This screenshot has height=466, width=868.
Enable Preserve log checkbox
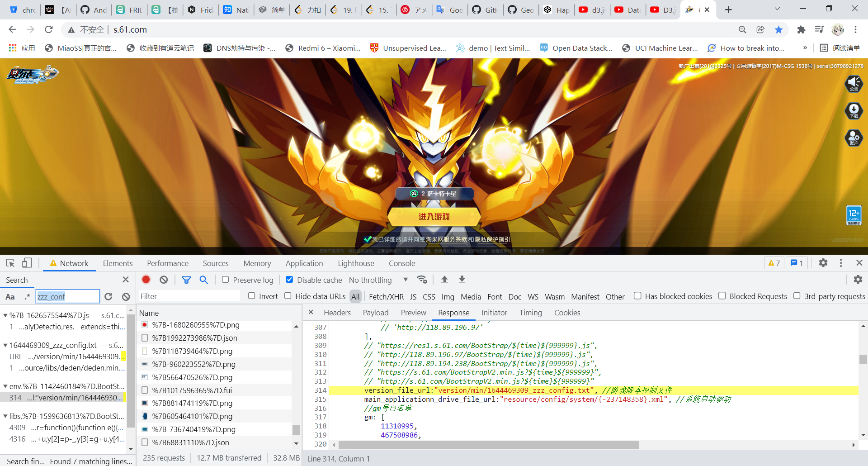pyautogui.click(x=225, y=280)
